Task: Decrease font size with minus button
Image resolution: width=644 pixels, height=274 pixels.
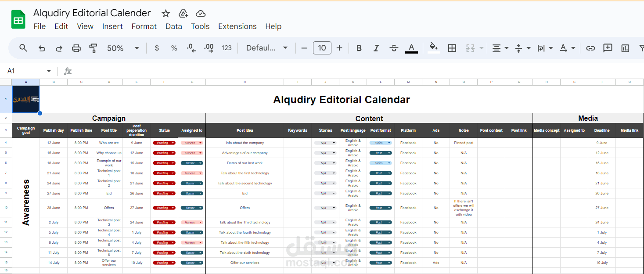Action: tap(304, 48)
